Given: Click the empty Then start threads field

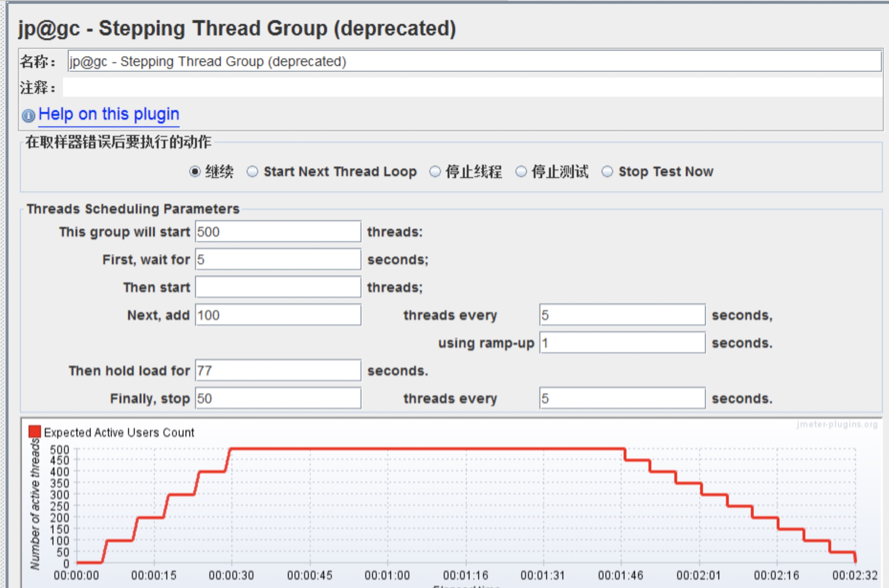Looking at the screenshot, I should (278, 287).
